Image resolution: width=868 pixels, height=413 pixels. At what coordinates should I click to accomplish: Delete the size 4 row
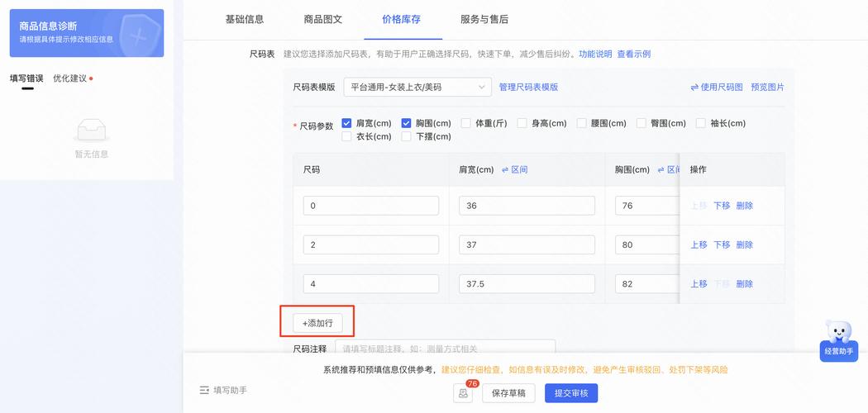(745, 284)
